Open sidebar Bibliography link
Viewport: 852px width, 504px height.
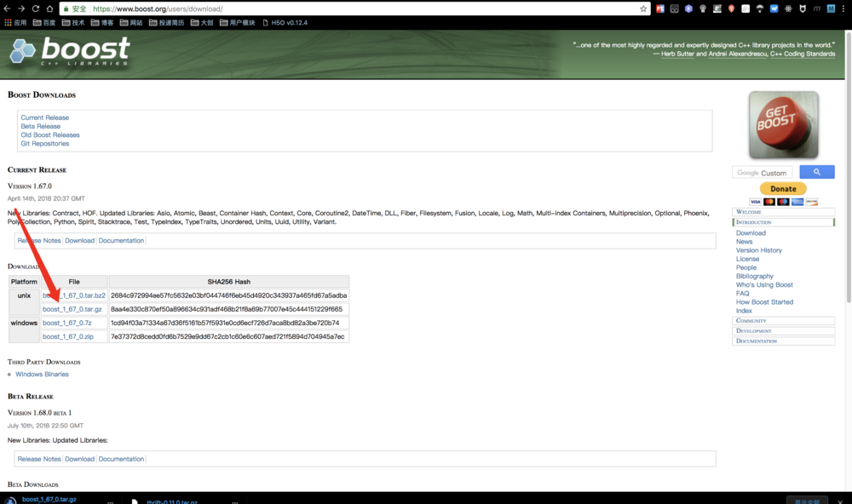coord(755,277)
